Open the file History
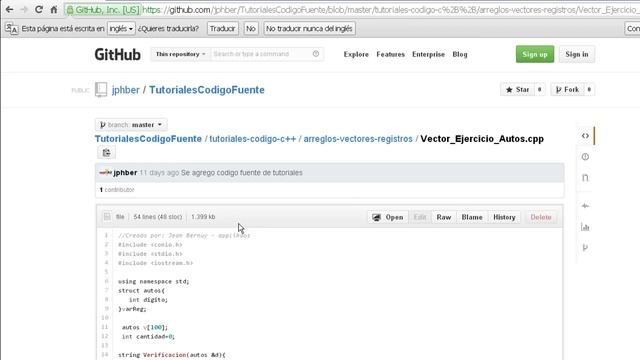 504,217
